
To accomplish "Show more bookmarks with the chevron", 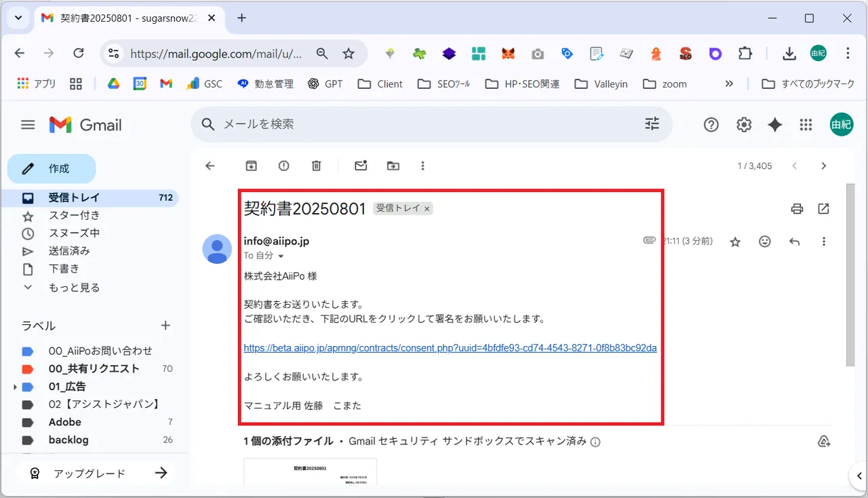I will [x=729, y=84].
